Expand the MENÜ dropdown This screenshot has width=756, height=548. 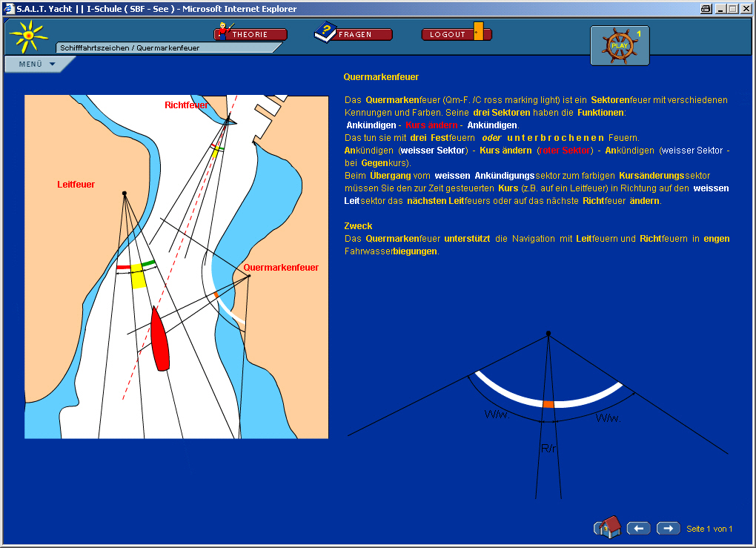(37, 65)
